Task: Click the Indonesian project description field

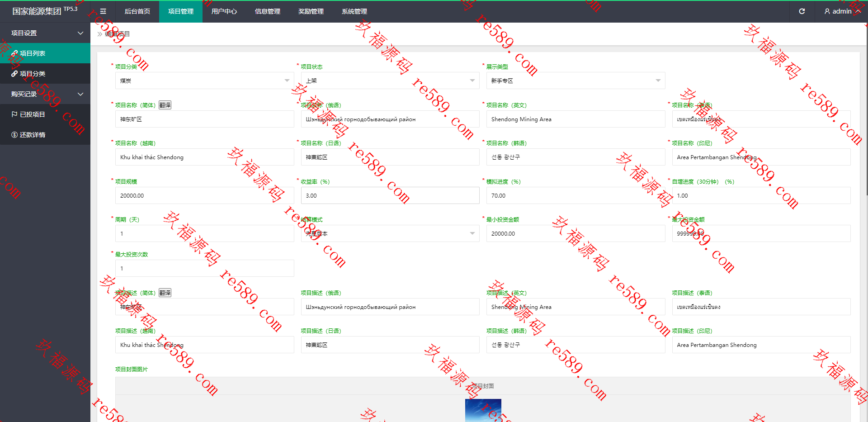Action: [761, 345]
